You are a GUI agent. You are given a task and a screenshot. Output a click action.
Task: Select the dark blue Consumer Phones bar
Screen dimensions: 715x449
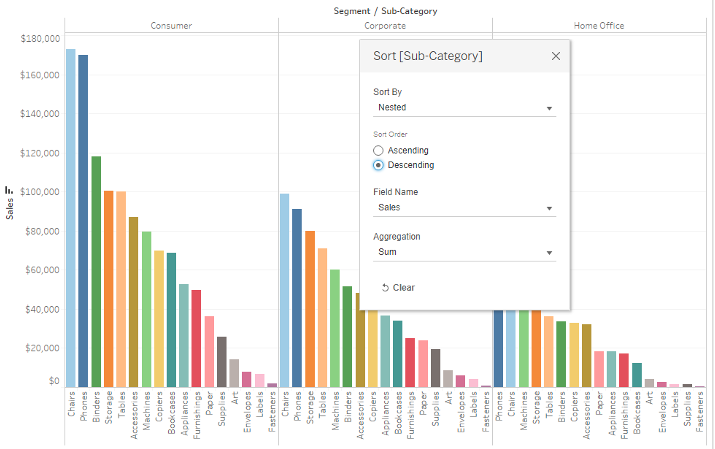(83, 221)
